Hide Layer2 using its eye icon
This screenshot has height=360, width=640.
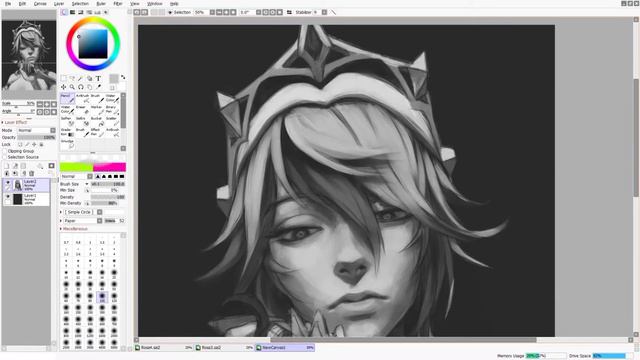(7, 183)
